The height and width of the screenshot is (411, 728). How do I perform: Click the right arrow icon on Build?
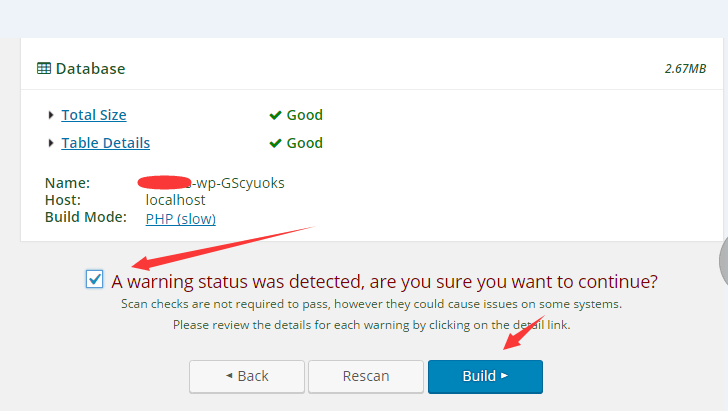tap(504, 375)
